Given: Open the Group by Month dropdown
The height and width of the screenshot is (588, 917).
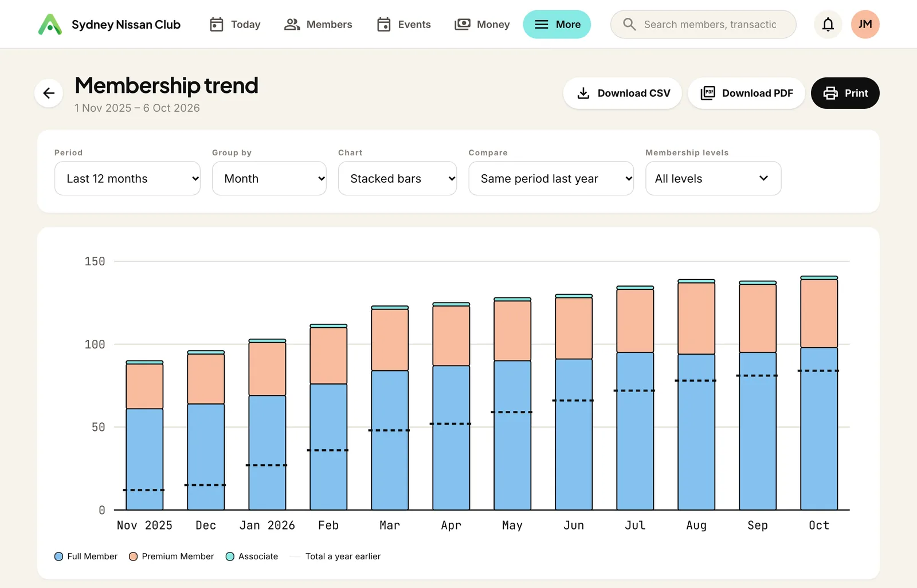Looking at the screenshot, I should pyautogui.click(x=269, y=178).
